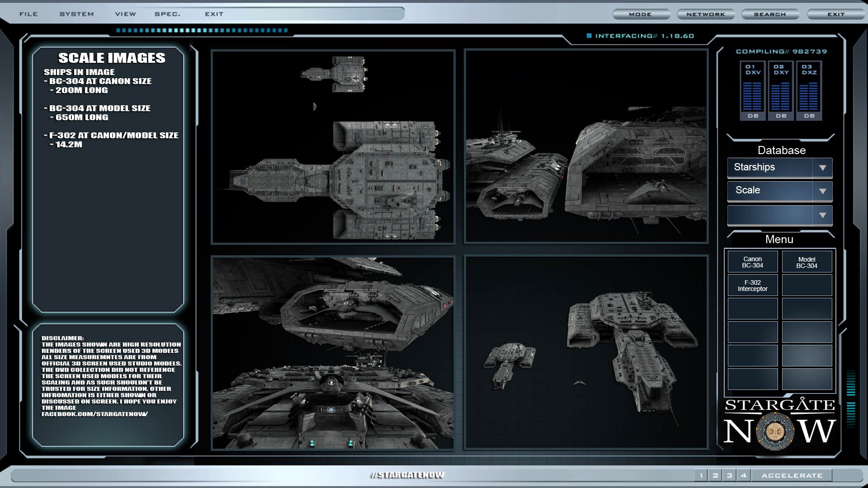Click the Stargate Now logo
Image resolution: width=868 pixels, height=488 pixels.
click(x=780, y=425)
